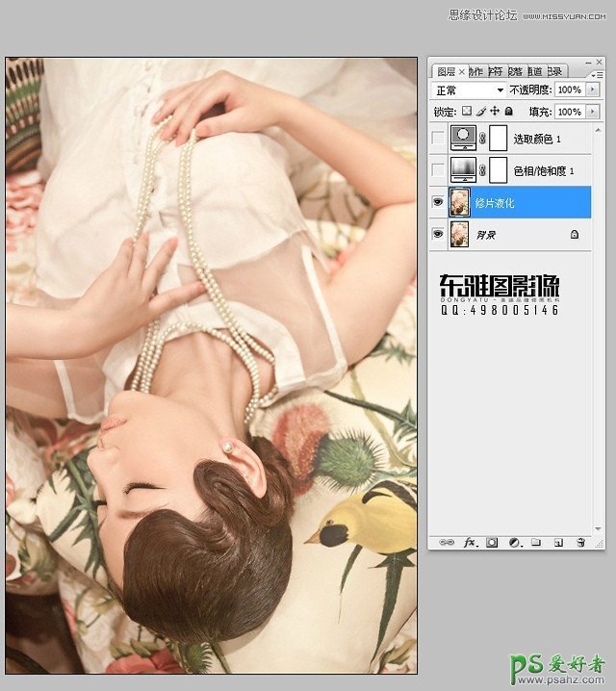Lock image pixels brush icon
616x691 pixels.
pos(480,112)
